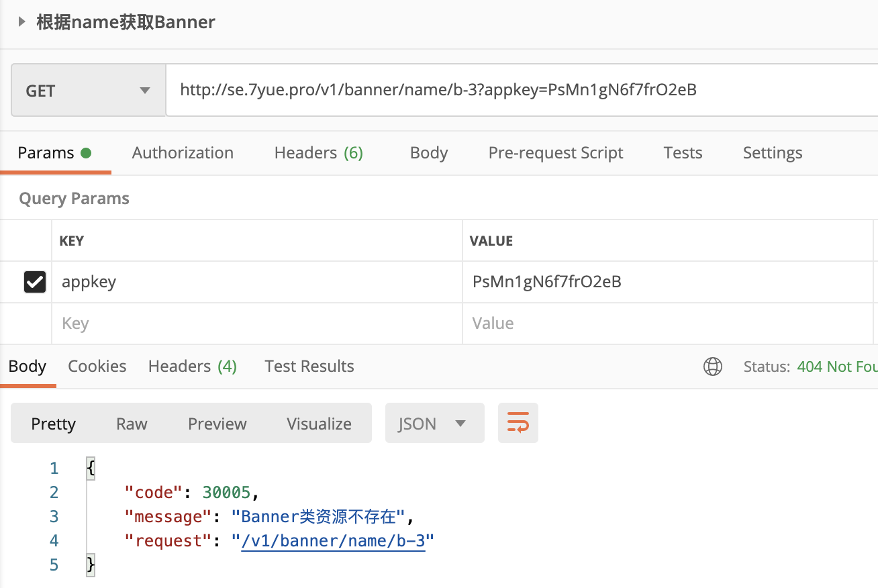Click the KEY column header
The image size is (878, 588).
pyautogui.click(x=72, y=241)
